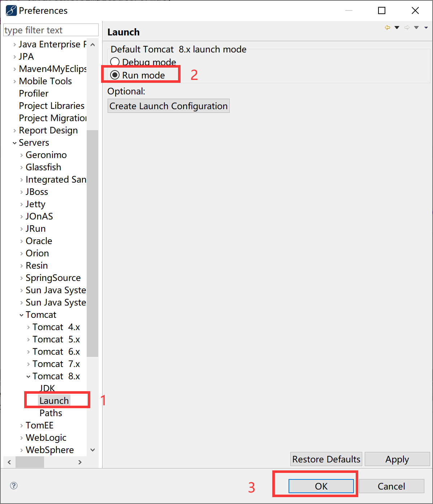Click Create Launch Configuration button

tap(169, 106)
